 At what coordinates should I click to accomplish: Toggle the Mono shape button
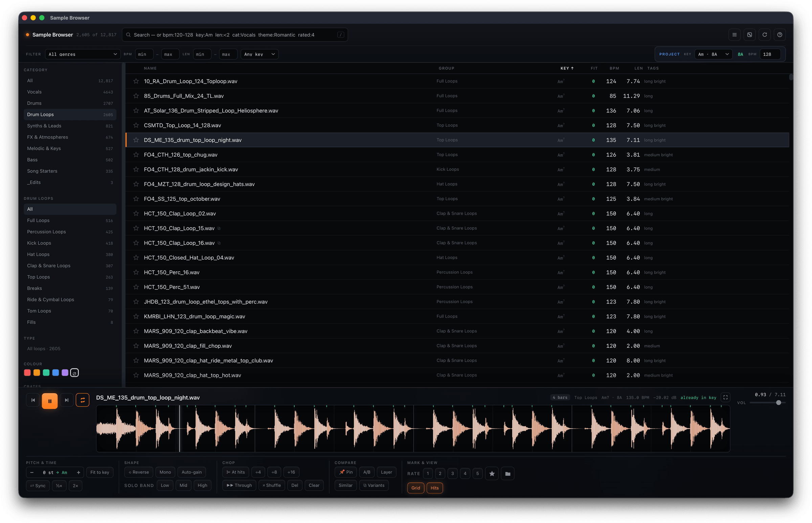tap(165, 472)
